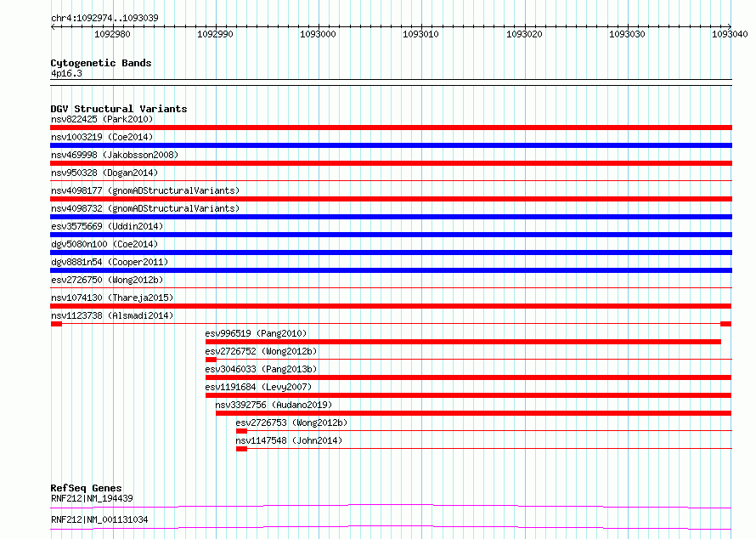Viewport: 756px width, 539px height.
Task: Click the blue bar under dgv5080n100
Action: pos(391,252)
